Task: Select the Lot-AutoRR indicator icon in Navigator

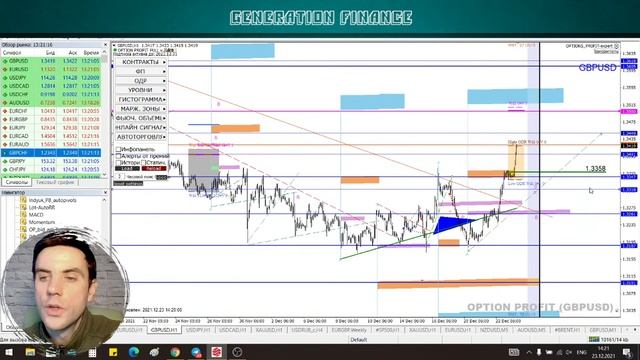Action: tap(23, 207)
